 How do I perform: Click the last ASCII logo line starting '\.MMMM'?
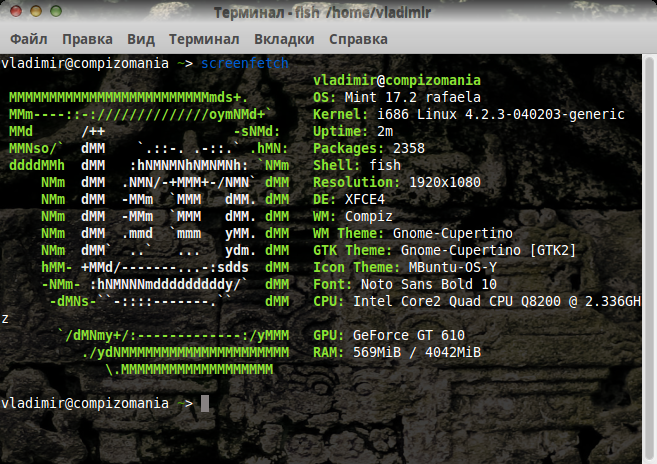pyautogui.click(x=189, y=369)
